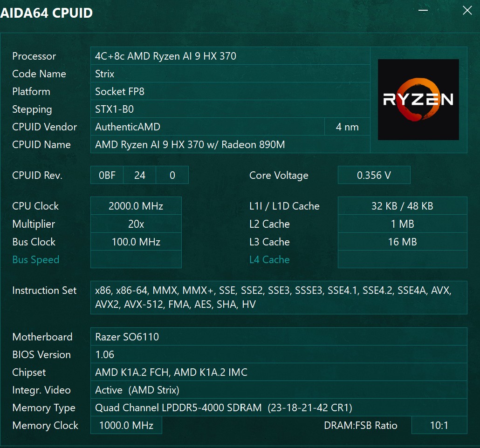Click the Bus Clock label
Image resolution: width=480 pixels, height=448 pixels.
coord(34,242)
